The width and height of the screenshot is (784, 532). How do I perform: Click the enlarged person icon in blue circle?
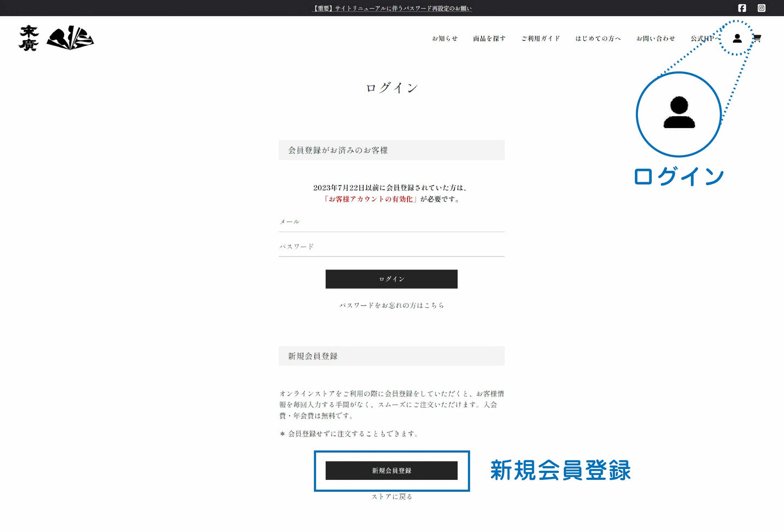tap(679, 114)
